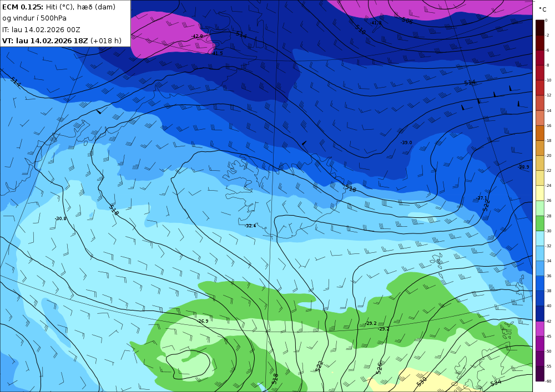Click the temperature value '-41.2' on the map
This screenshot has height=392, width=555.
coord(376,23)
